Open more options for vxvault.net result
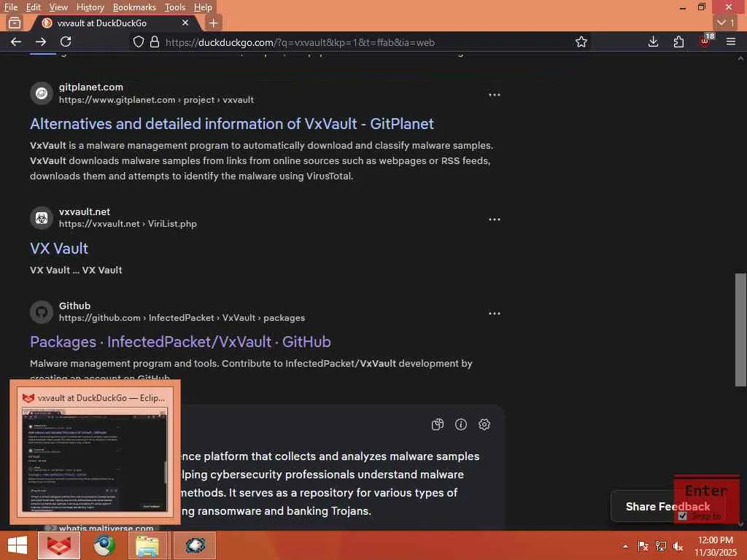 point(494,219)
